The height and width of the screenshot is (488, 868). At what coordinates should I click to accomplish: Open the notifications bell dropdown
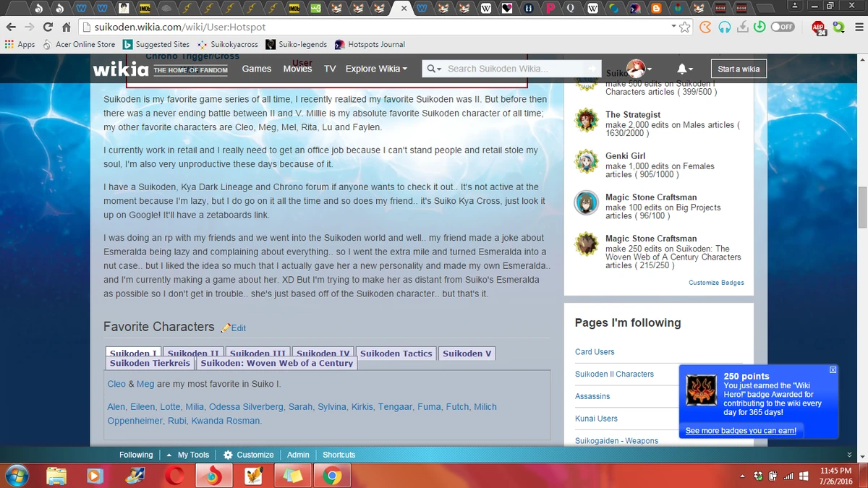[684, 69]
